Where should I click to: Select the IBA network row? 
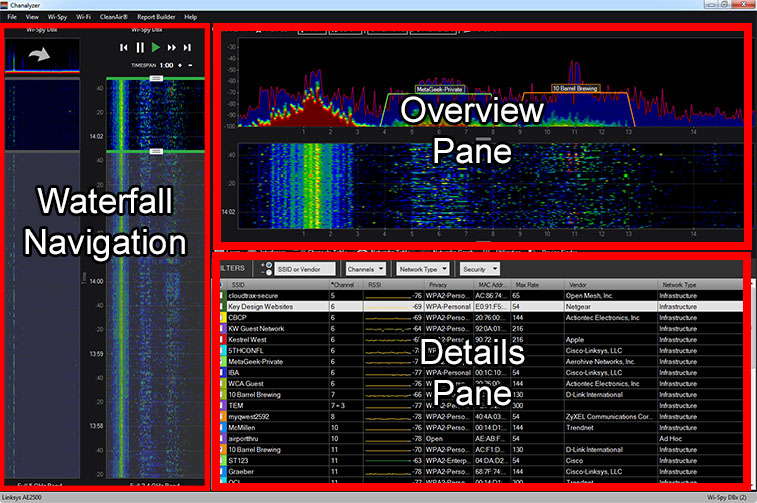[482, 373]
